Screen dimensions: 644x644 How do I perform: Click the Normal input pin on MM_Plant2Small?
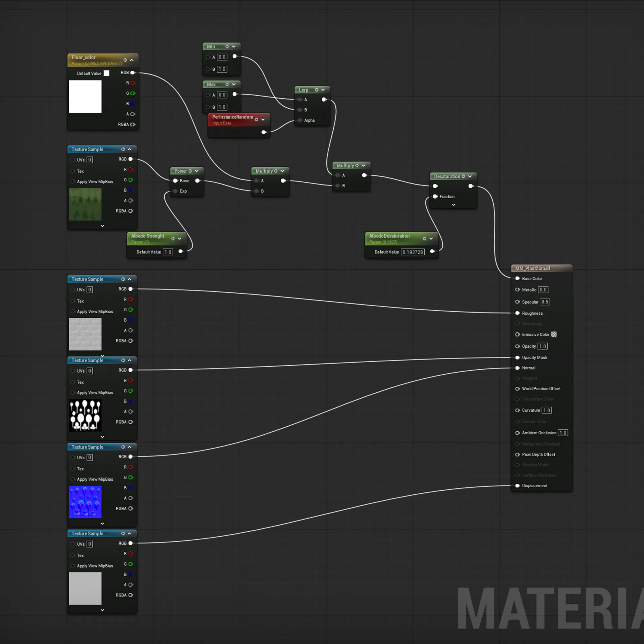click(x=518, y=368)
